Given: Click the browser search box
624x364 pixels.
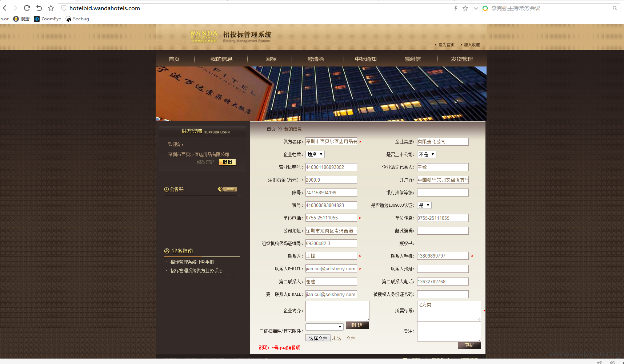Looking at the screenshot, I should [549, 8].
